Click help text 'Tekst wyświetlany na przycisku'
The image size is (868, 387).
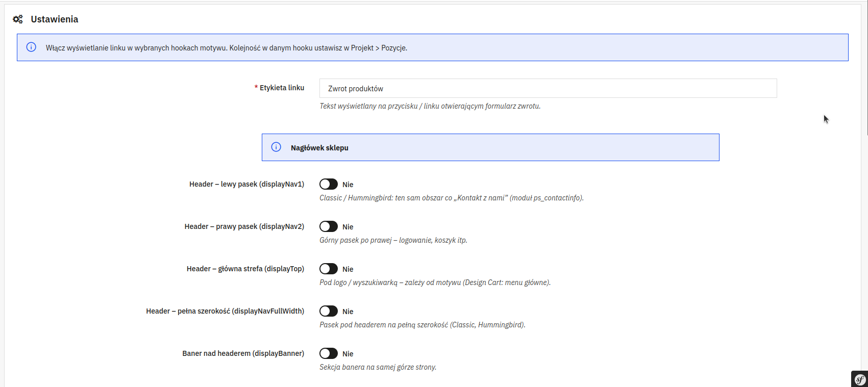click(430, 106)
